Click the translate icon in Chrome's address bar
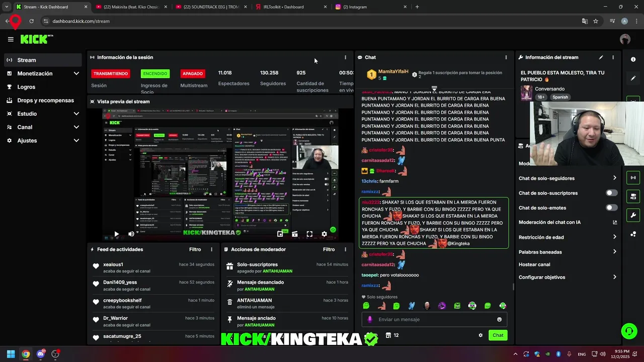This screenshot has width=644, height=362. click(x=585, y=21)
